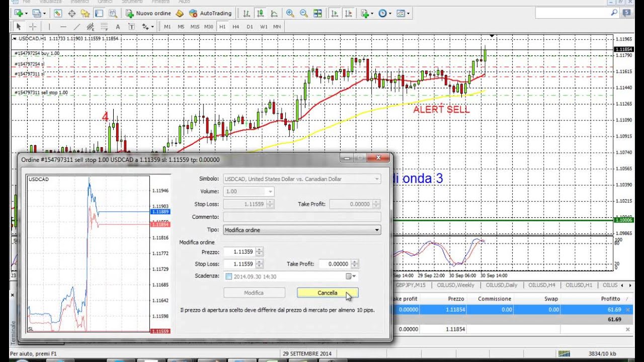Toggle the Terminal panel icon
This screenshot has height=362, width=644.
tap(99, 13)
